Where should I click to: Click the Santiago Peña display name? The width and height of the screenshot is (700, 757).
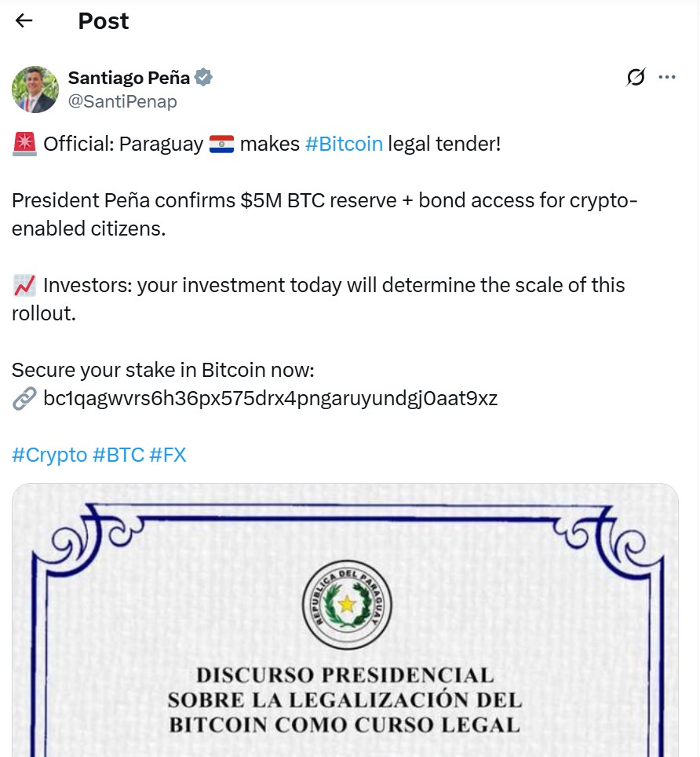coord(130,77)
